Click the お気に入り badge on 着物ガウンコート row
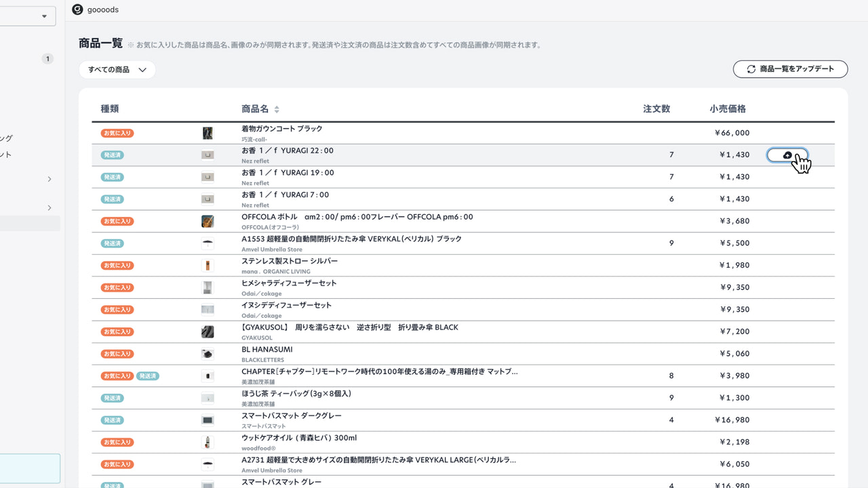This screenshot has width=868, height=488. 117,133
